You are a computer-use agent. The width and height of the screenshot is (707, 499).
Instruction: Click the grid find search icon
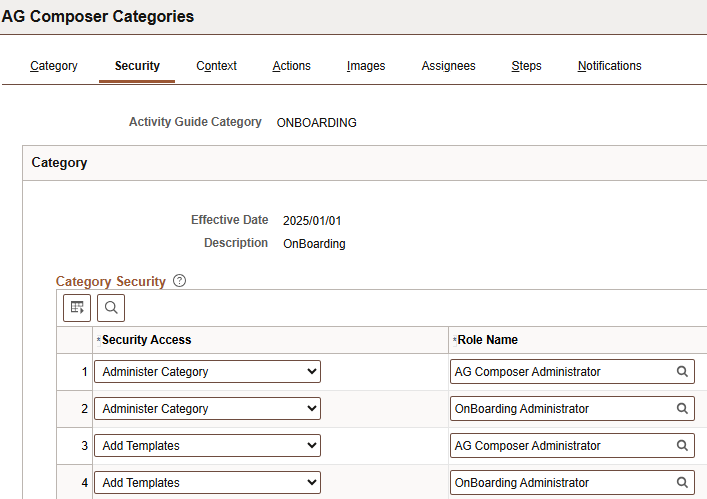coord(111,308)
